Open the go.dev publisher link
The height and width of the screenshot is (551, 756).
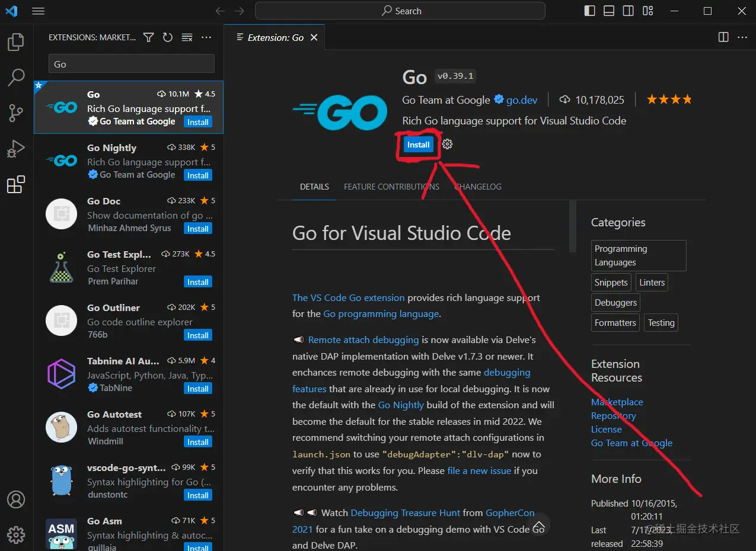pyautogui.click(x=522, y=100)
